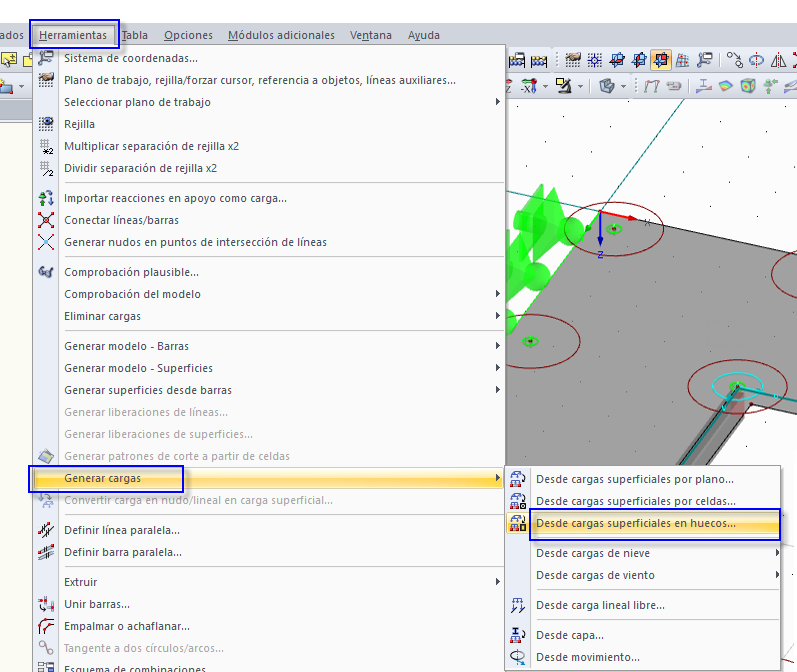Open the Ayuda menu
Image resolution: width=797 pixels, height=672 pixels.
pyautogui.click(x=423, y=35)
